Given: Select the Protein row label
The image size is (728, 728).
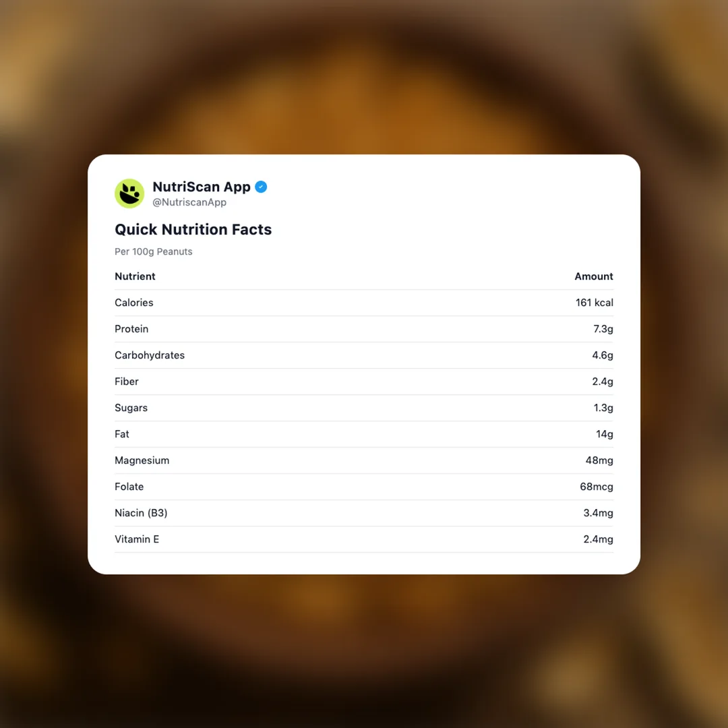Looking at the screenshot, I should [131, 329].
